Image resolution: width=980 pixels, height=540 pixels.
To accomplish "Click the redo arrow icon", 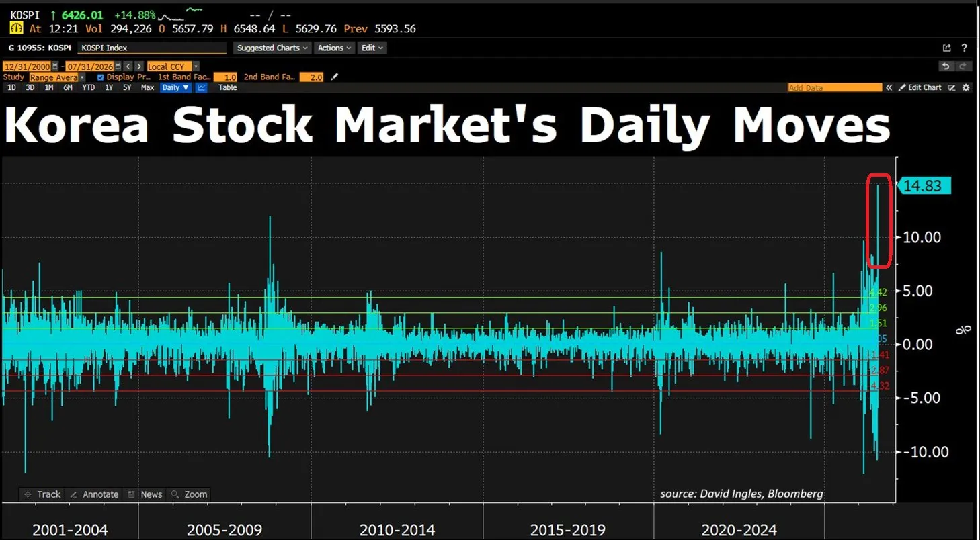I will point(965,66).
